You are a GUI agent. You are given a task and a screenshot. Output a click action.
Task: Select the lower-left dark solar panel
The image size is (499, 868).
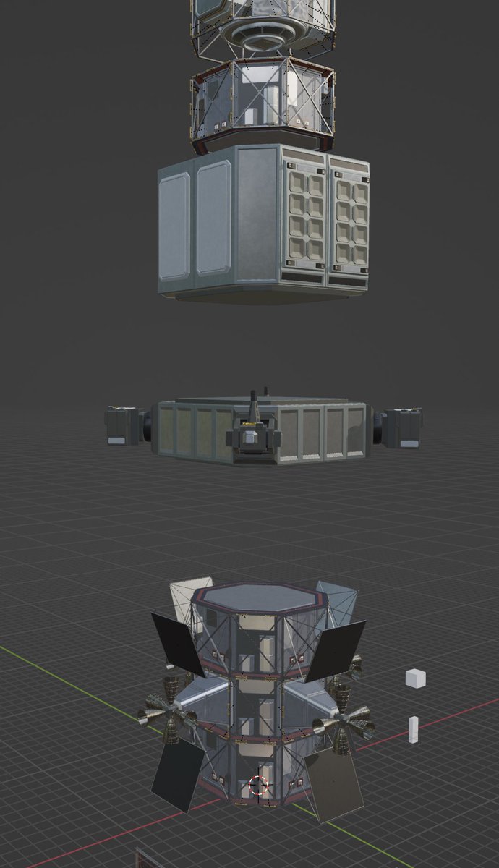click(179, 777)
